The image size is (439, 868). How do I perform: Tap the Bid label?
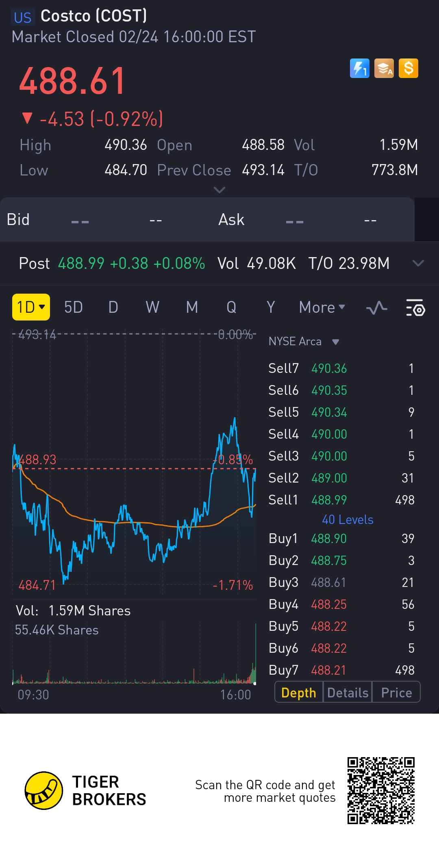coord(18,220)
